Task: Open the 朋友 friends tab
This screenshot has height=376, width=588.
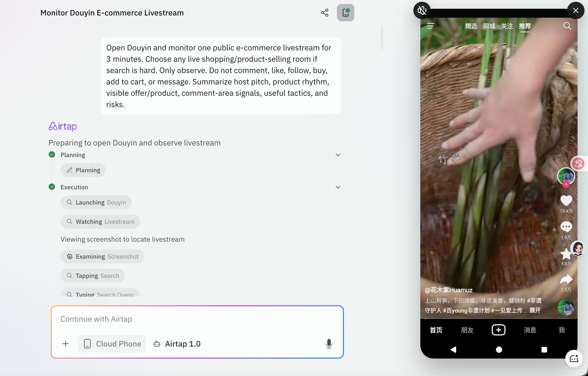Action: [x=467, y=330]
